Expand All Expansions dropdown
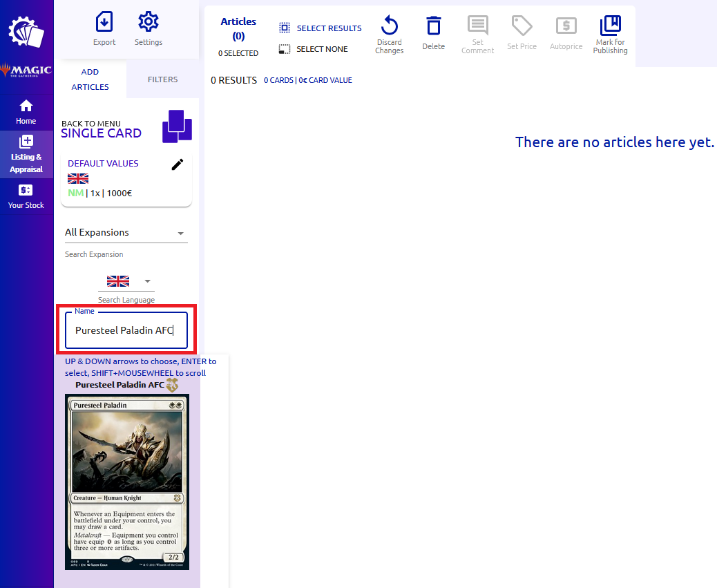717x588 pixels. pos(126,232)
